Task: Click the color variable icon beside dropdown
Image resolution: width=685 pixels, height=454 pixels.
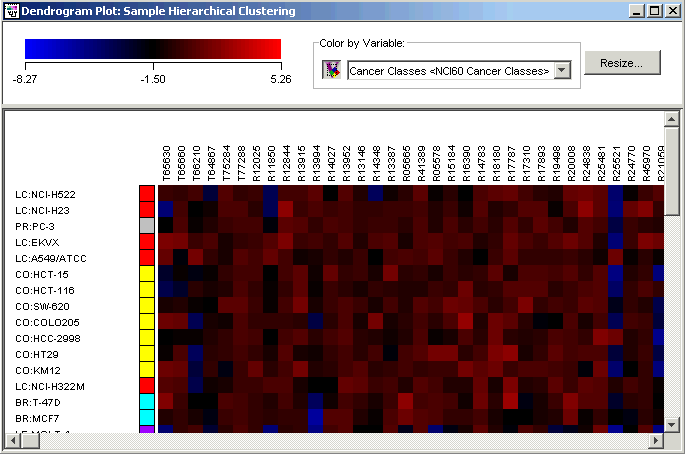Action: pyautogui.click(x=331, y=70)
